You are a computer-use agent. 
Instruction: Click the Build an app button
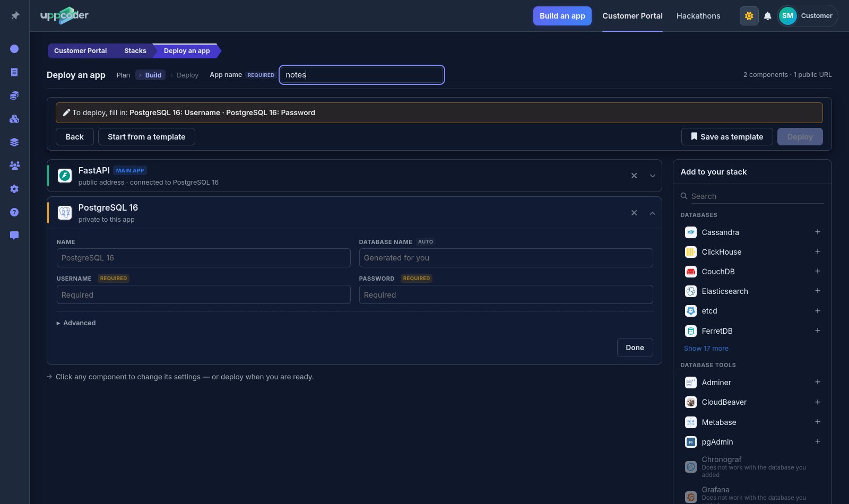(x=562, y=16)
